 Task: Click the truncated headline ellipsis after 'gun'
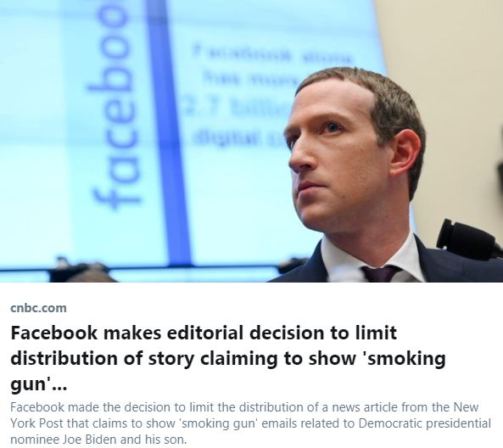pyautogui.click(x=59, y=386)
